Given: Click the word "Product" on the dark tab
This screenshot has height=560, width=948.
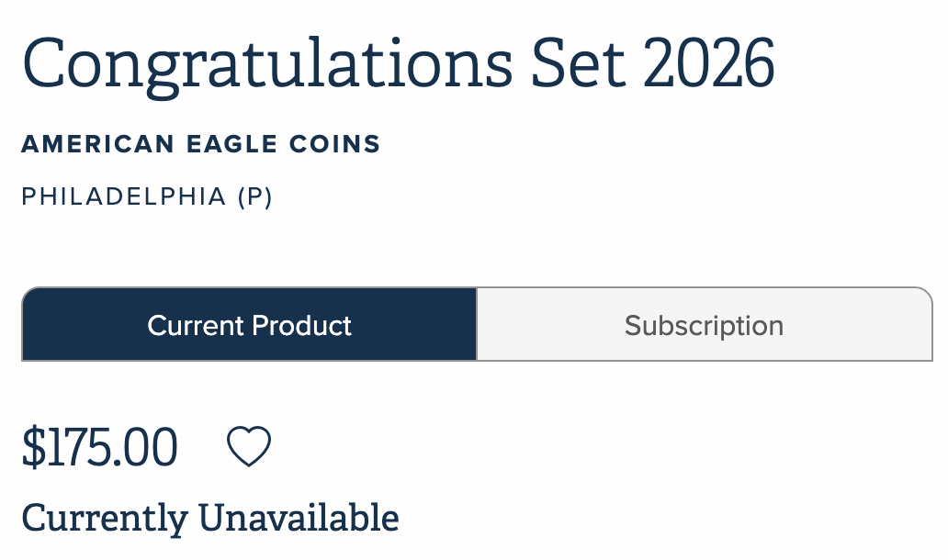Looking at the screenshot, I should tap(302, 325).
